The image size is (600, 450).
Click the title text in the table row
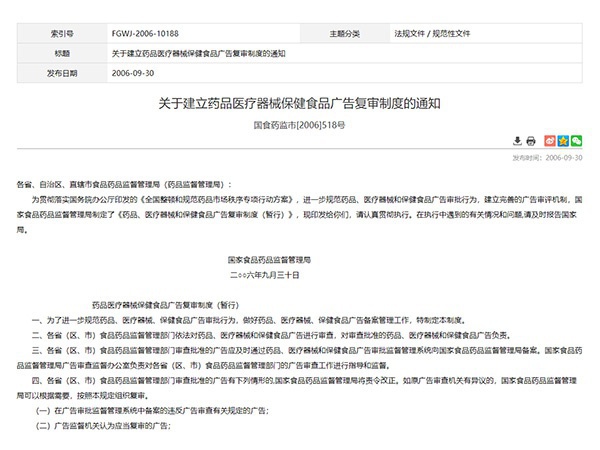pos(198,53)
